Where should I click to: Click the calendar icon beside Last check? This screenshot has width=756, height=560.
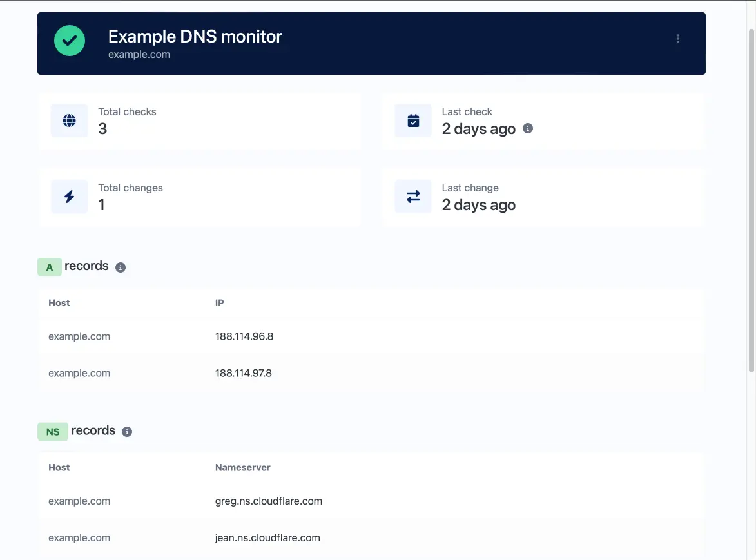point(413,121)
